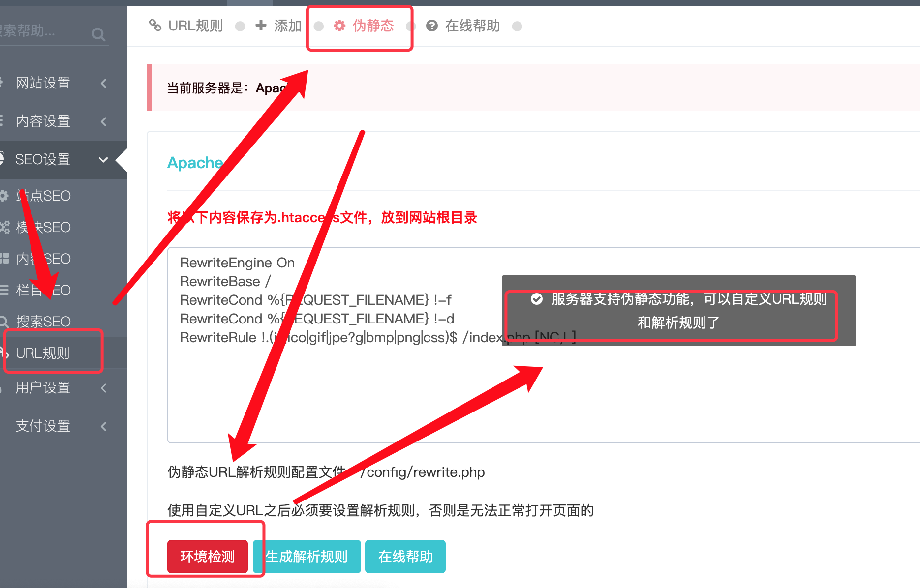Click the 服务器支持伪静态功能 notification toast
Image resolution: width=920 pixels, height=588 pixels.
point(679,311)
